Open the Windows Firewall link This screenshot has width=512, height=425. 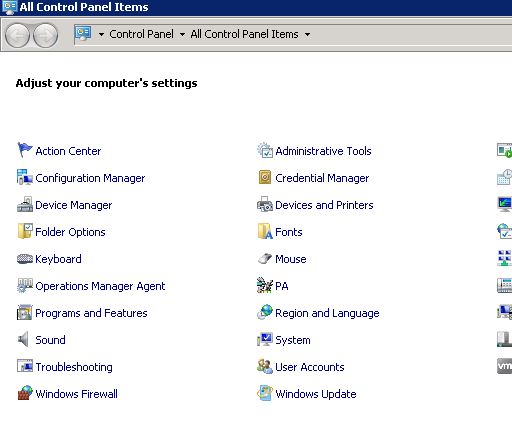pos(77,394)
